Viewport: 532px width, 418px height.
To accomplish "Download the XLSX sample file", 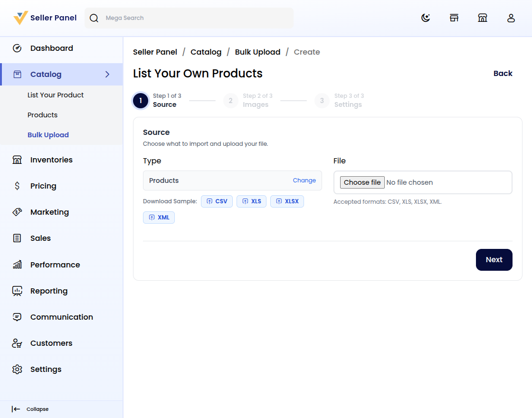I will pos(287,201).
